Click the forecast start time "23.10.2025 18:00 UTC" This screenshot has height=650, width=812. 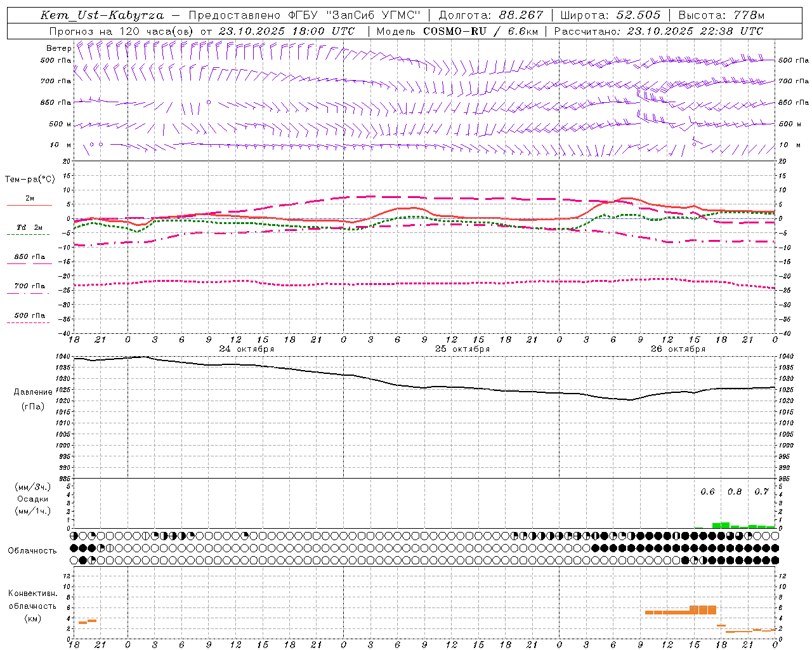[x=287, y=31]
